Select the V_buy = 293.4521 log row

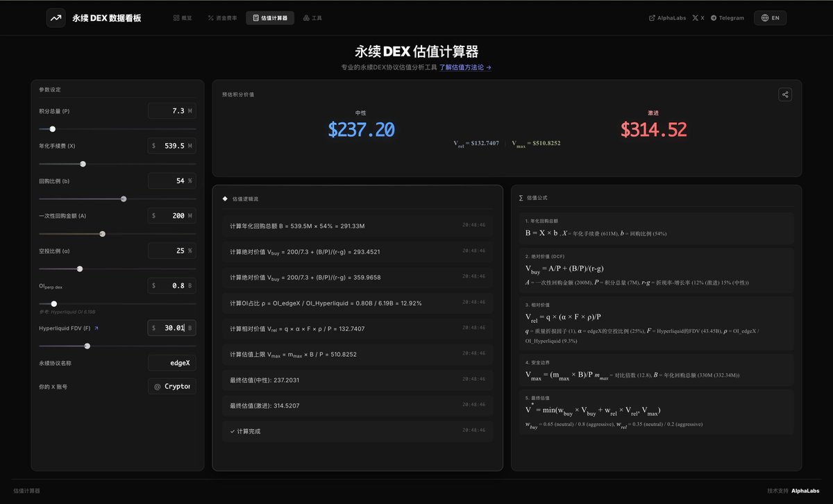[357, 251]
